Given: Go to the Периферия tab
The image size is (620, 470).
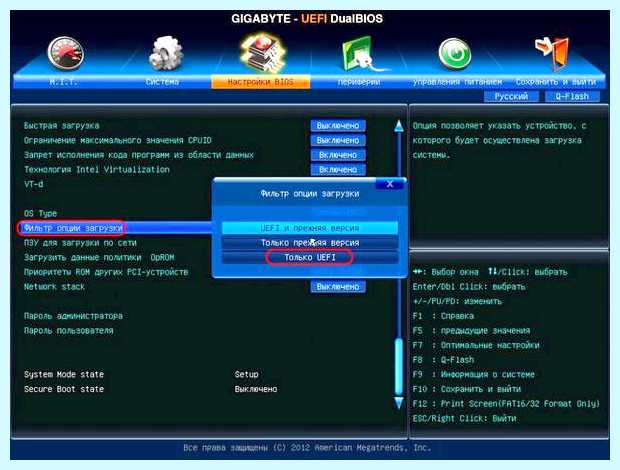Looking at the screenshot, I should [x=359, y=82].
